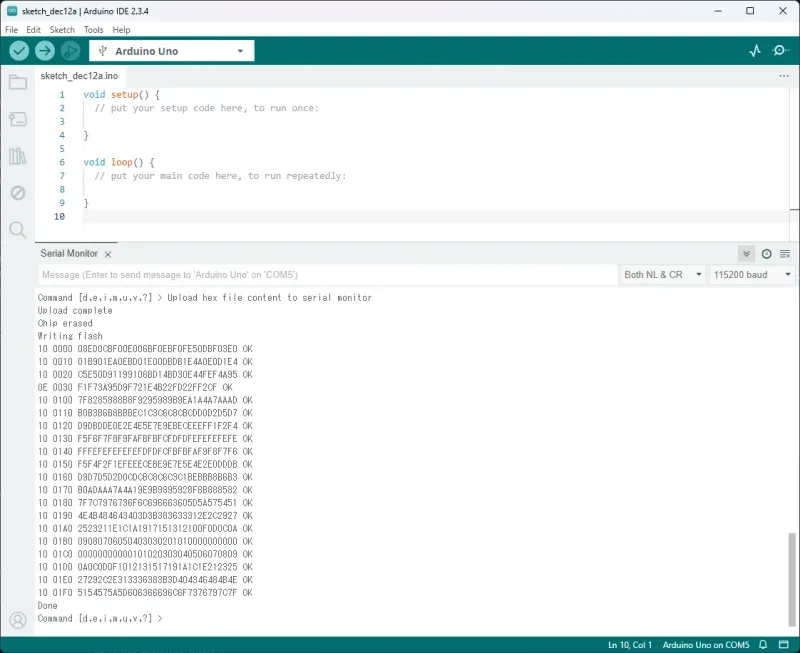This screenshot has width=800, height=653.
Task: Open the Library Manager sidebar
Action: pyautogui.click(x=17, y=156)
